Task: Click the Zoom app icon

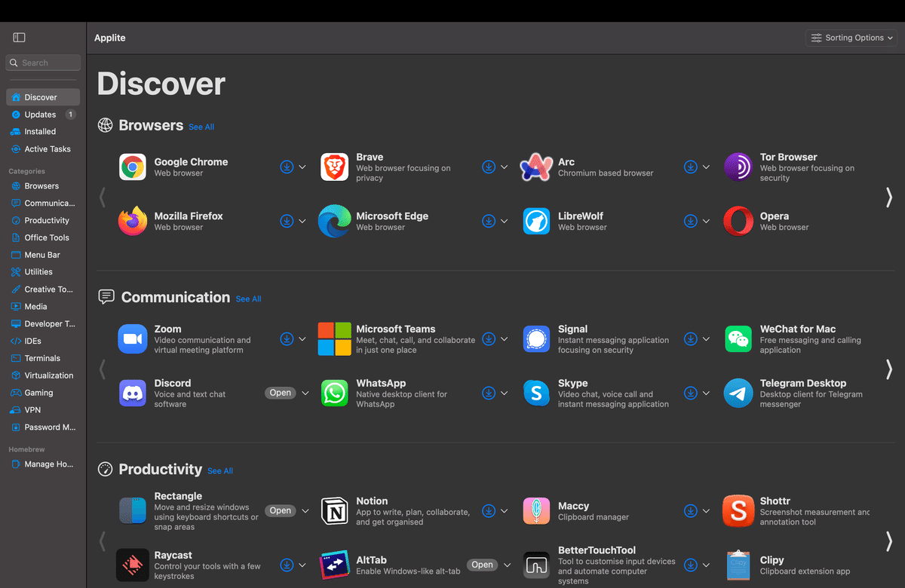Action: click(133, 339)
